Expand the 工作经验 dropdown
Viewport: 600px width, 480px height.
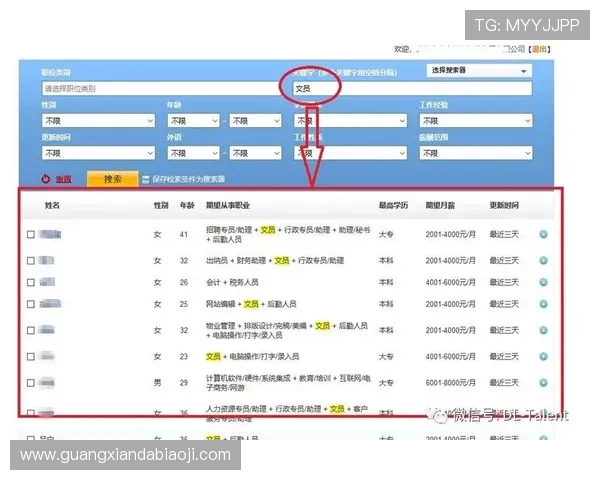point(476,121)
